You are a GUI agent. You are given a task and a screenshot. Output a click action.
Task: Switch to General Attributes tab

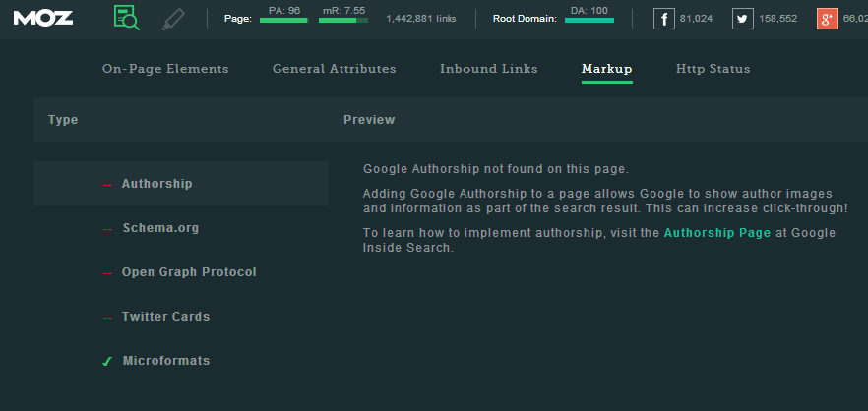(x=335, y=69)
